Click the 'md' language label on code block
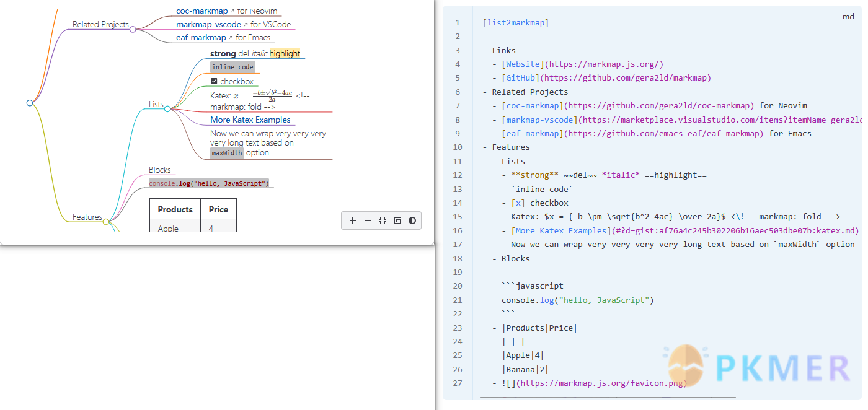The height and width of the screenshot is (410, 868). 848,17
